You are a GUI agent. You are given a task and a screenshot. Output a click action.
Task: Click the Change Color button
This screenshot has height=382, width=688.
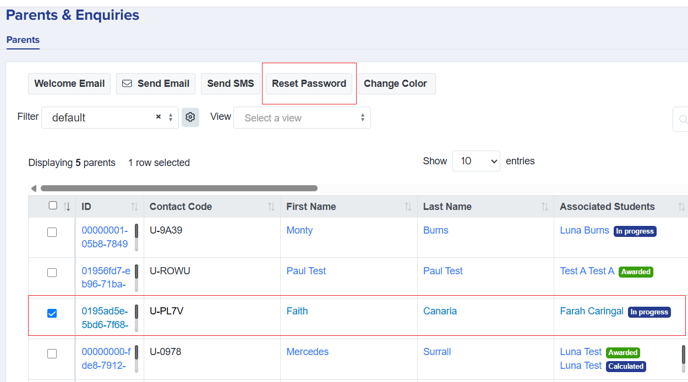(x=395, y=83)
